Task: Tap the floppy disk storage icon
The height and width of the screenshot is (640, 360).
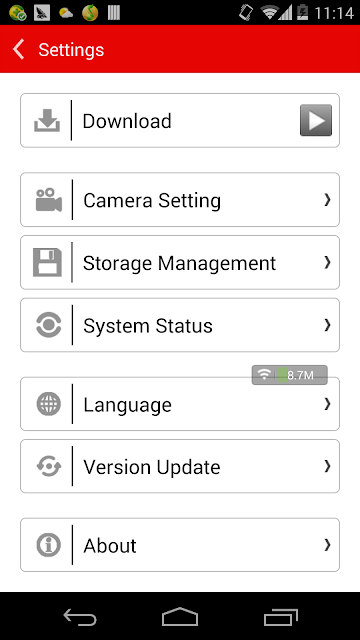Action: 47,262
